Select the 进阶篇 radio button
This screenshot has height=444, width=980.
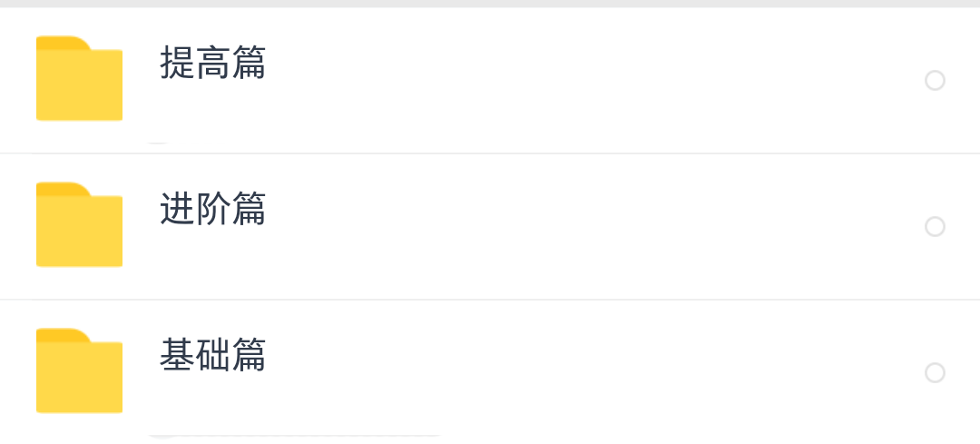pyautogui.click(x=935, y=227)
